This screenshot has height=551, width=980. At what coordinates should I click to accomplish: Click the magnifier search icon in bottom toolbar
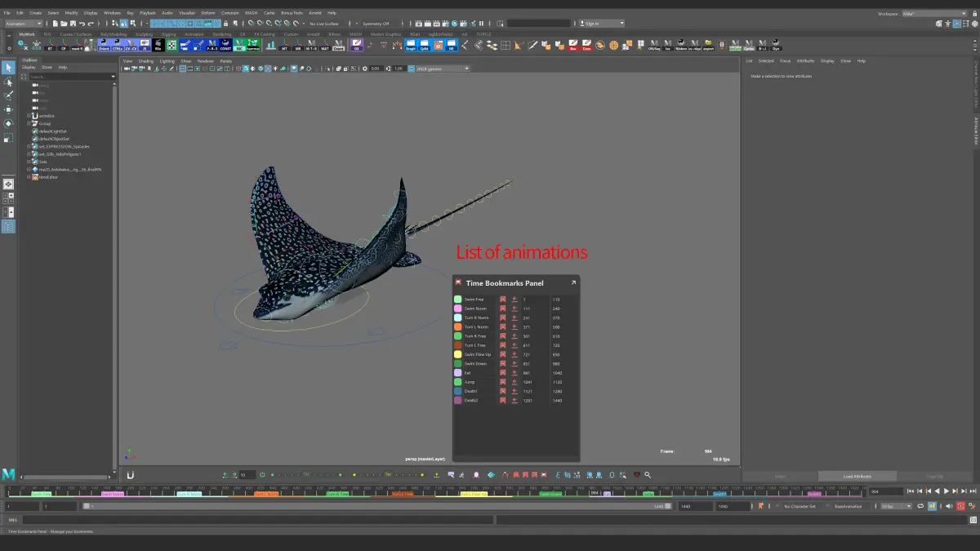(648, 474)
